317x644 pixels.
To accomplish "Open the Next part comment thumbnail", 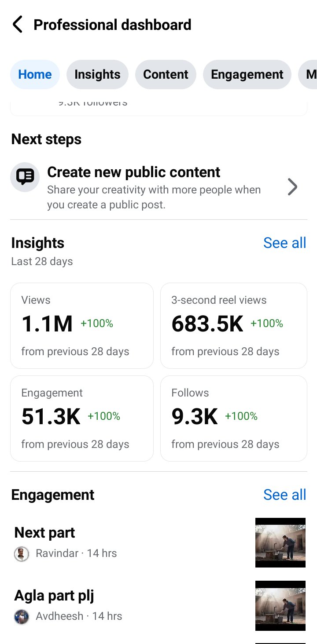I will [x=280, y=542].
